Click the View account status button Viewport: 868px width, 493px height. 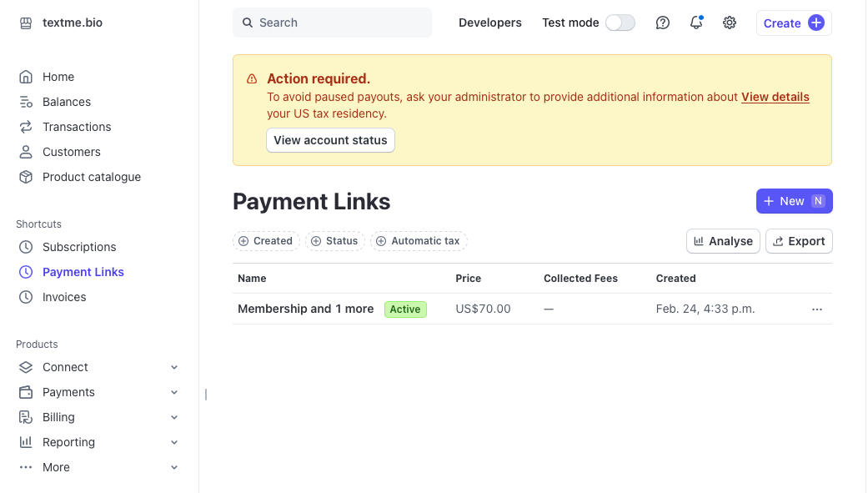[x=330, y=140]
